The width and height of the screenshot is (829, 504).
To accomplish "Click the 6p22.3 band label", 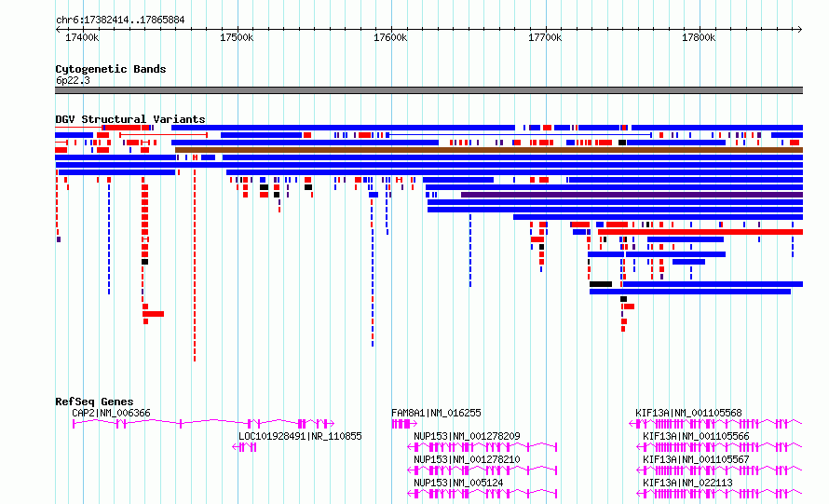I will (73, 80).
